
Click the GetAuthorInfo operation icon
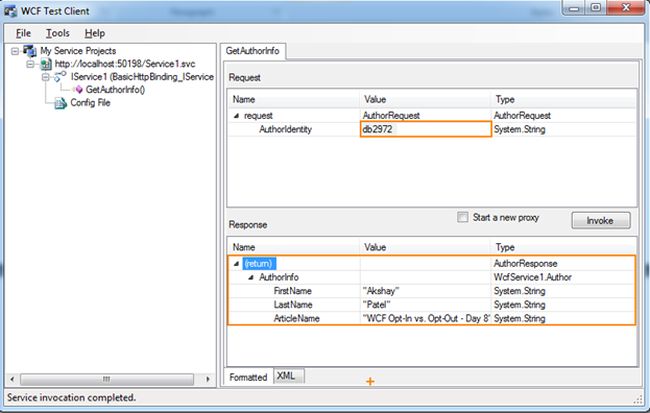coord(78,90)
